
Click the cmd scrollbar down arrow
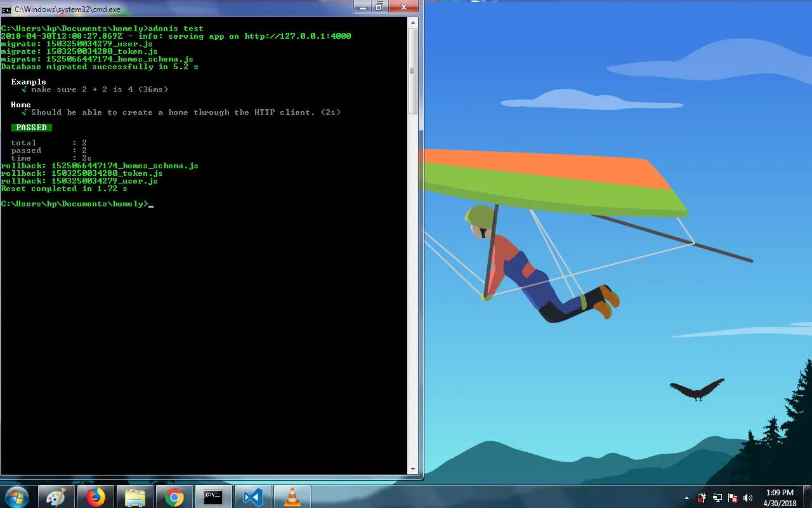point(413,469)
